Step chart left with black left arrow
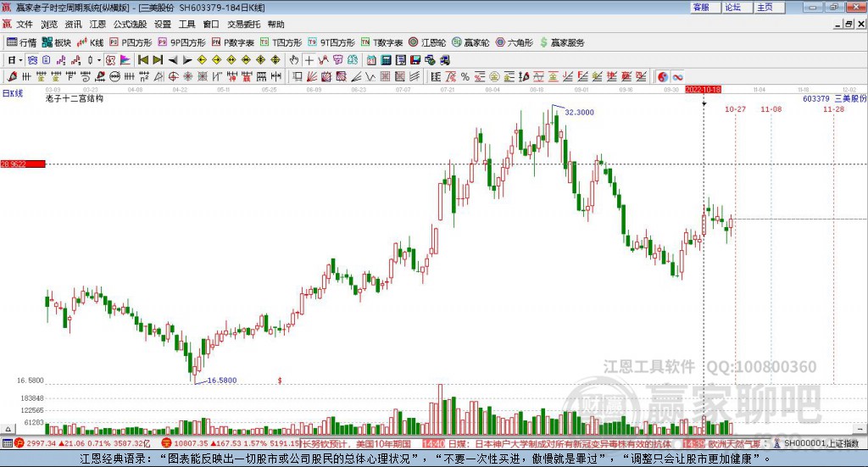Viewport: 868px width, 467px height. click(x=173, y=60)
